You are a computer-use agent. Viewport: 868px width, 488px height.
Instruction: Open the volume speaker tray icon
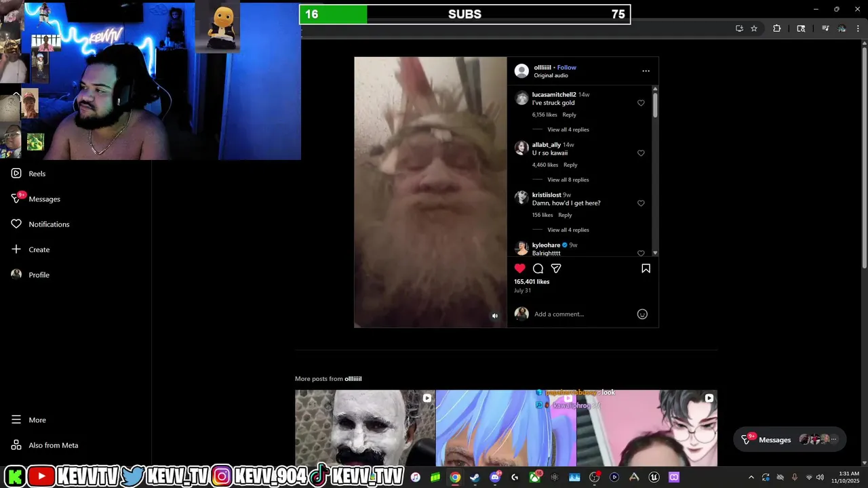[821, 477]
